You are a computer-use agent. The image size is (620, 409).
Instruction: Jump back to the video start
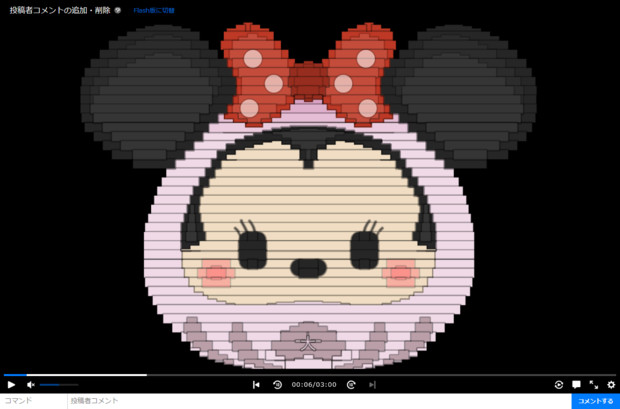tap(256, 384)
